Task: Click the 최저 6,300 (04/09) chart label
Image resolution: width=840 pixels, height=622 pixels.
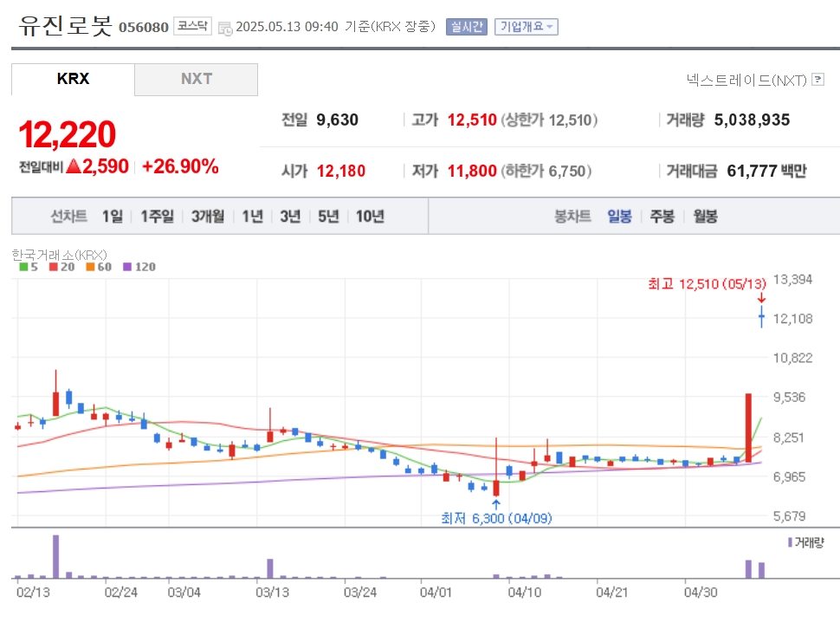Action: pyautogui.click(x=496, y=519)
